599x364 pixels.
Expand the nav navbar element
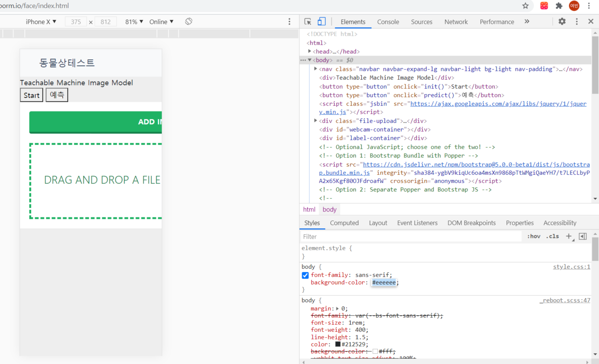point(315,69)
